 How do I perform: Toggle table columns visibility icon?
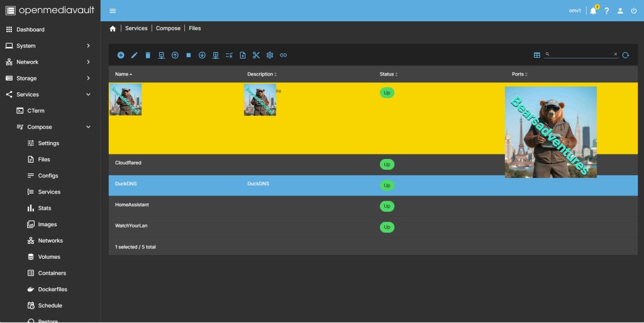click(537, 55)
